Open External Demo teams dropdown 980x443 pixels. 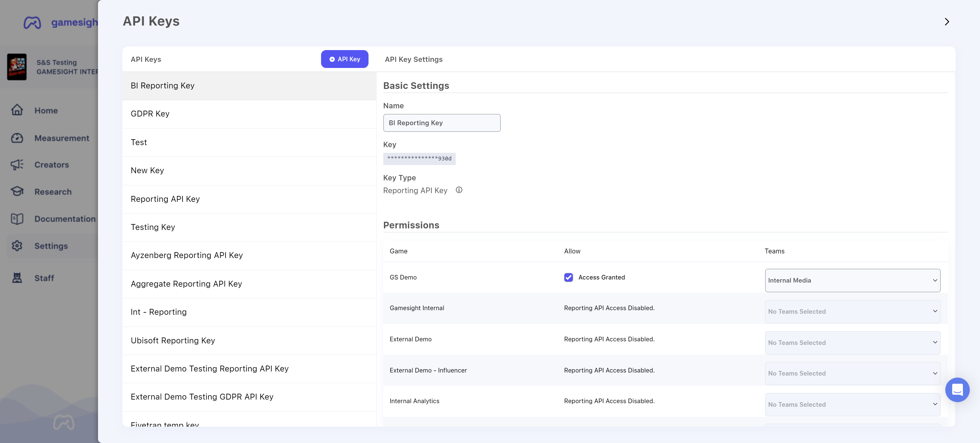(x=853, y=343)
